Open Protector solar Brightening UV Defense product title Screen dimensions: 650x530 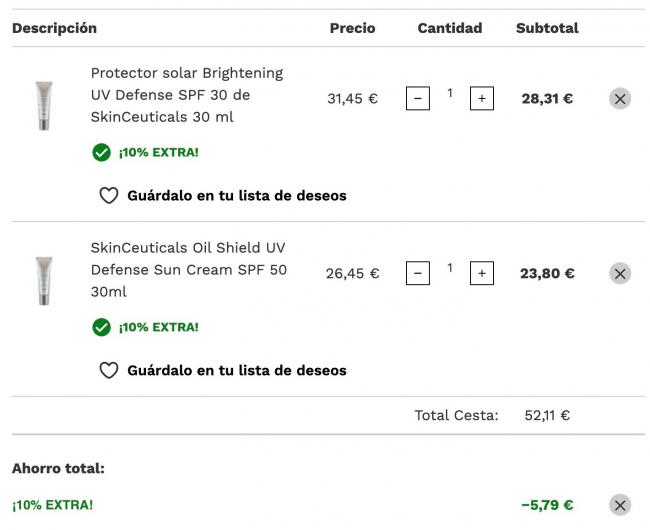(187, 95)
